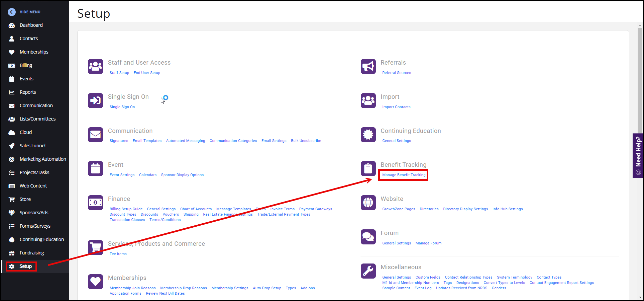Open Dashboard from the sidebar
The width and height of the screenshot is (644, 301).
tap(31, 25)
